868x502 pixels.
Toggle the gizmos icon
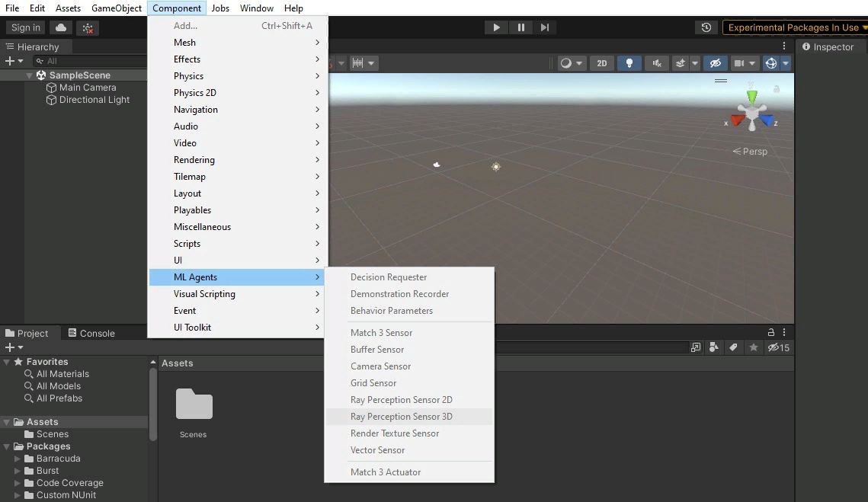[771, 63]
